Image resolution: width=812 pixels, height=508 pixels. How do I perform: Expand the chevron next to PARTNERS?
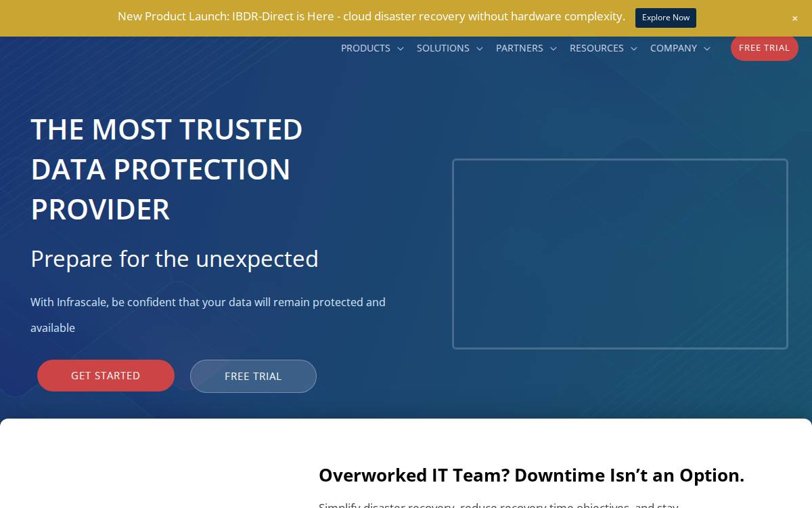tap(553, 49)
